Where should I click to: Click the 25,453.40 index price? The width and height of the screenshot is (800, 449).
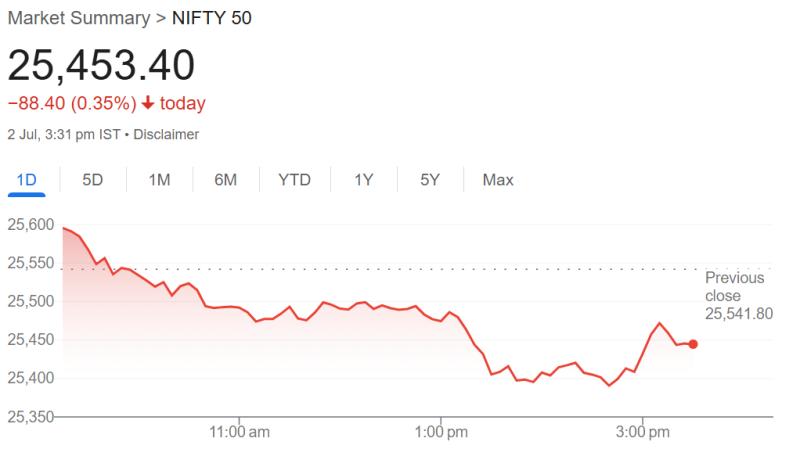[101, 65]
